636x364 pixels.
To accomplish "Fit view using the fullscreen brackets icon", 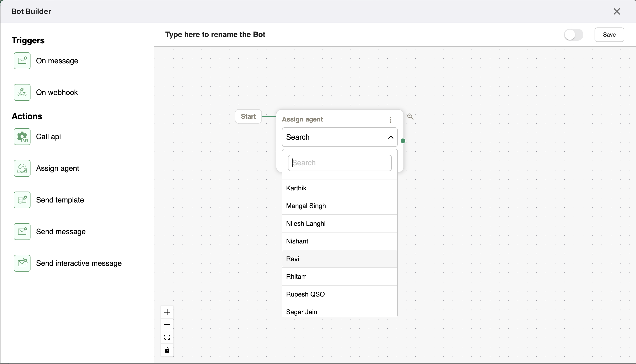I will coord(167,337).
